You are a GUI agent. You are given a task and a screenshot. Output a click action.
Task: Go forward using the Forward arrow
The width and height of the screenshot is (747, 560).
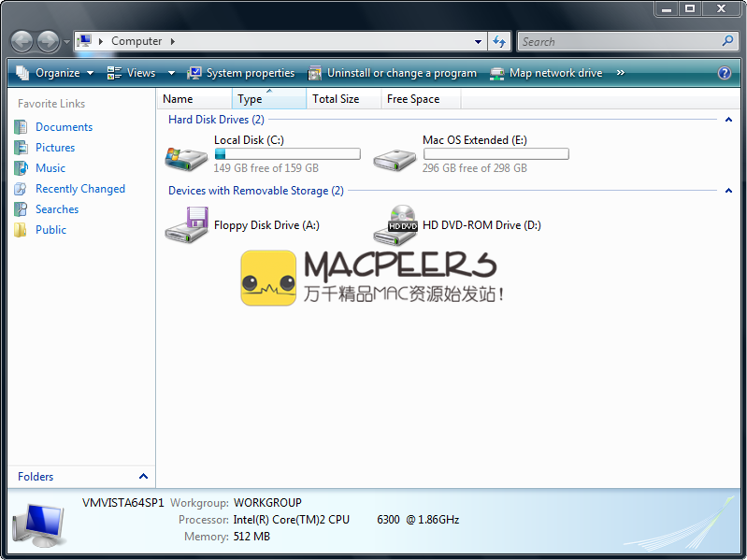point(48,41)
